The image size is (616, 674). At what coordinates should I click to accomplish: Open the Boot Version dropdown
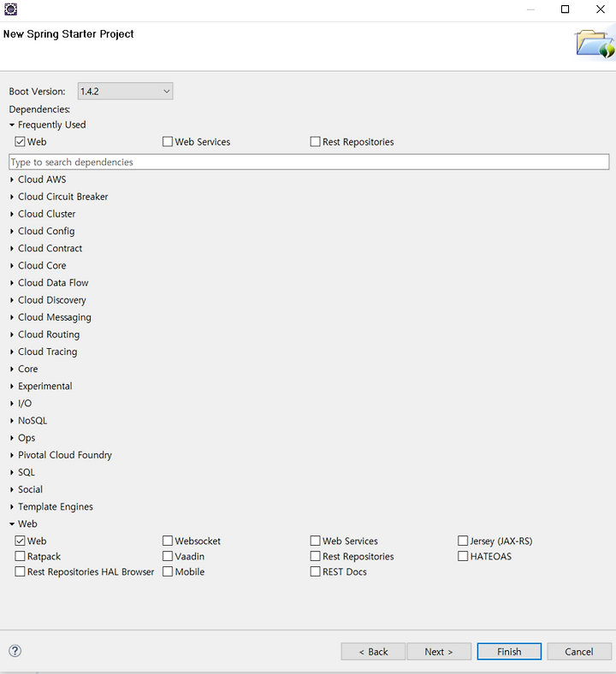click(x=125, y=92)
